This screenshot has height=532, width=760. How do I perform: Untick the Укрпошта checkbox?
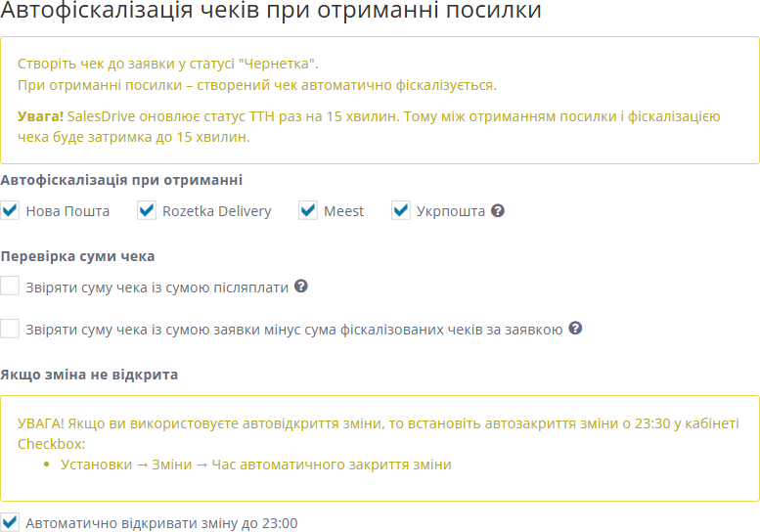(401, 210)
